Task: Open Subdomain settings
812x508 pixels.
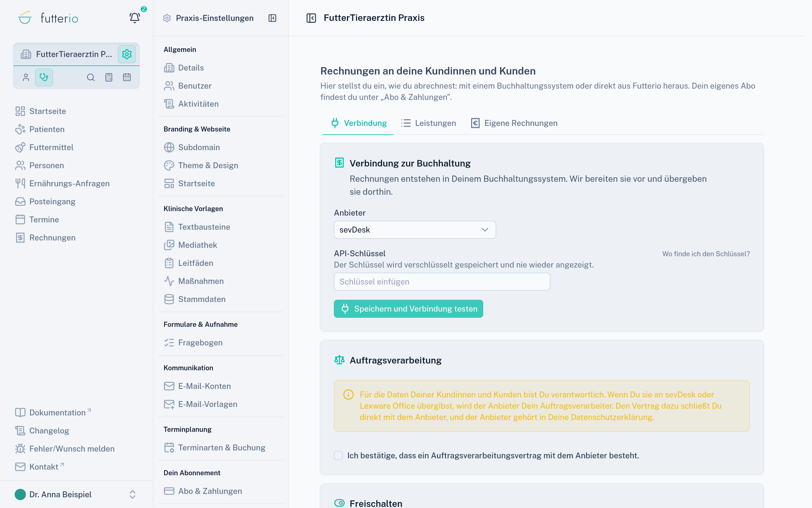Action: point(192,148)
